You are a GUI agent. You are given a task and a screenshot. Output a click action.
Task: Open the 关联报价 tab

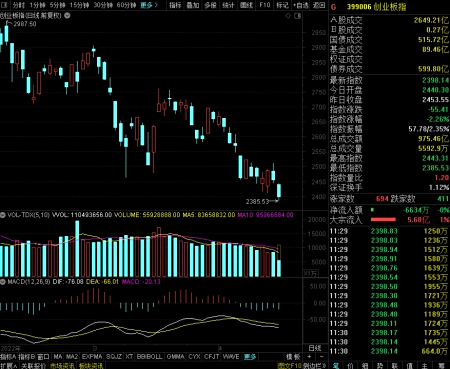[33, 366]
